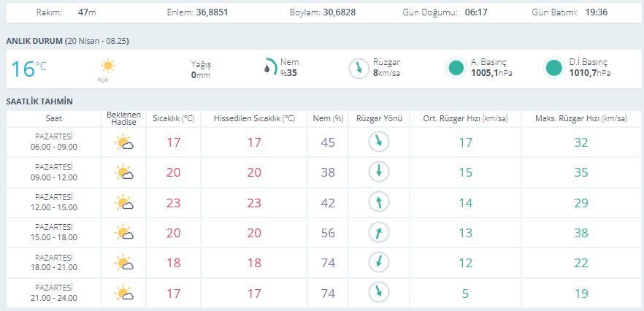Click the partly cloudy icon for 06.00 - 09.00

point(123,142)
